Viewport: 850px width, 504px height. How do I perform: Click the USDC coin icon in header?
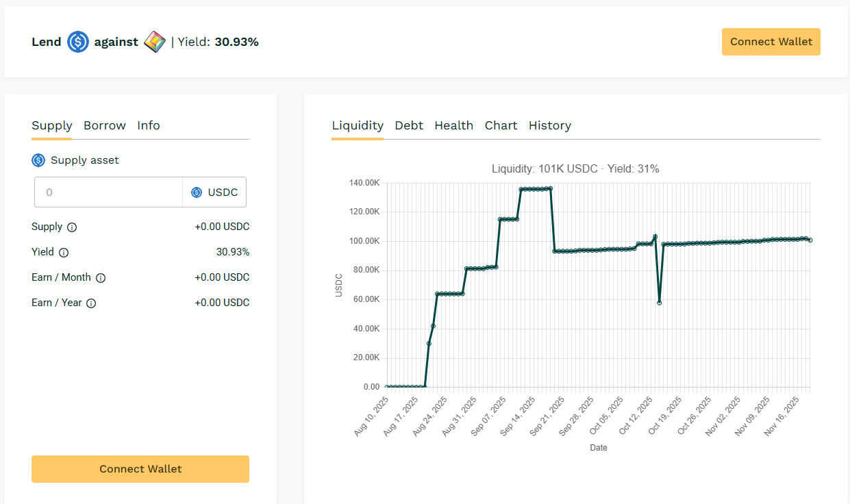tap(78, 42)
